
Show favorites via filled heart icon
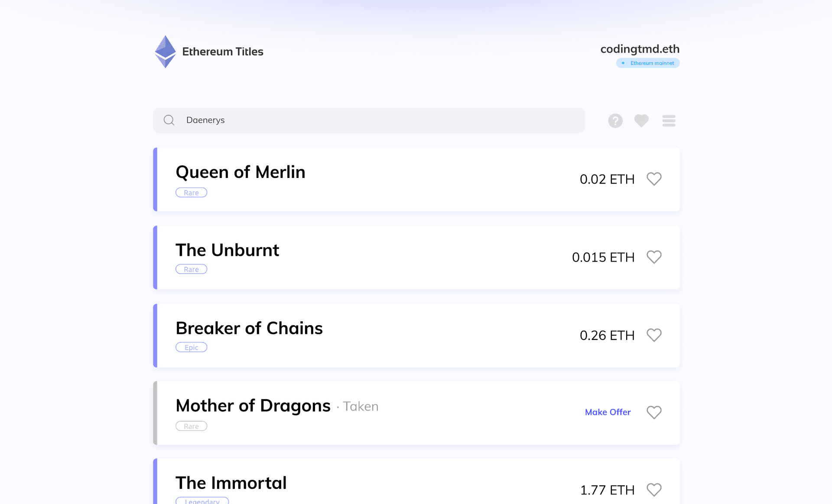(x=641, y=121)
